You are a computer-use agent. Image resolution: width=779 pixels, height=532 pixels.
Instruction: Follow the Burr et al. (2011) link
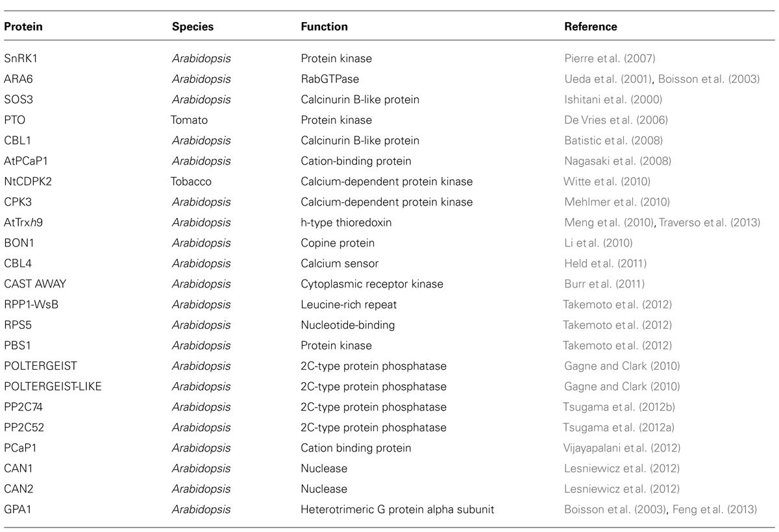(600, 284)
